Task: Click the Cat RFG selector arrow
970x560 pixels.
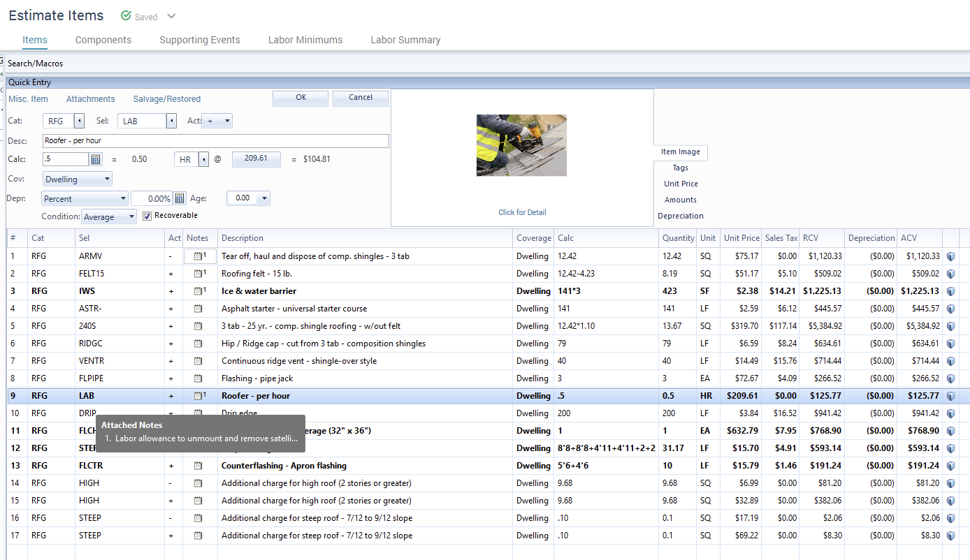Action: coord(79,121)
